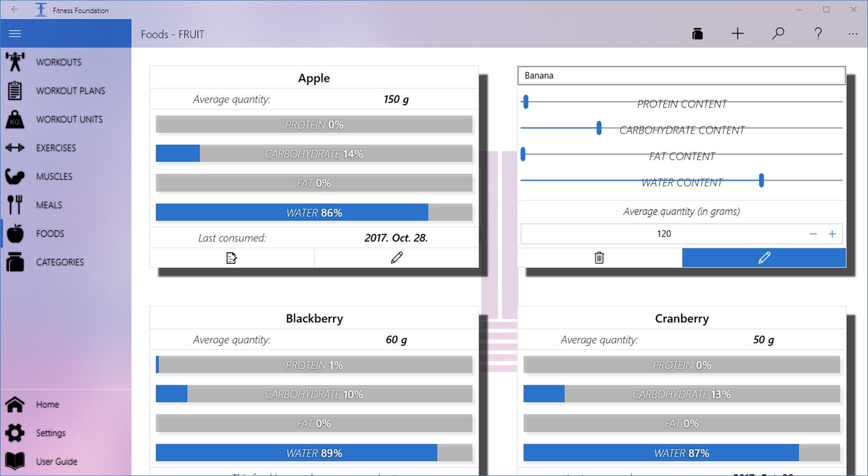
Task: Select Exercises in the sidebar
Action: (66, 148)
